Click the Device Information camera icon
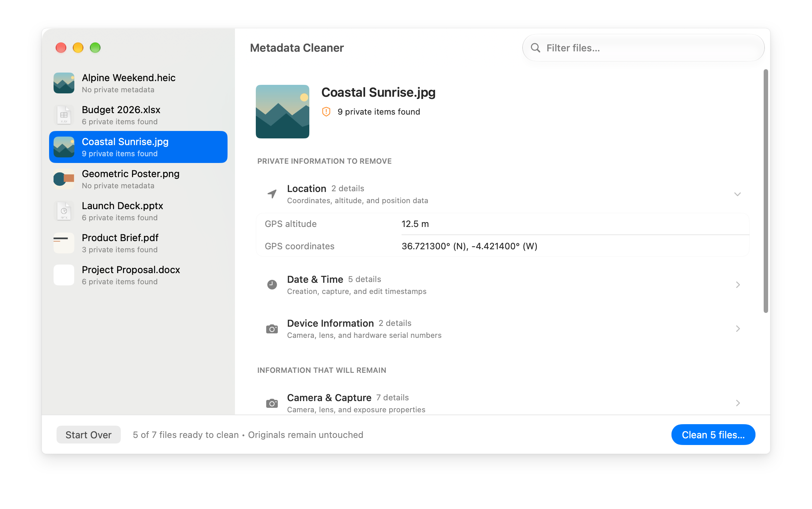This screenshot has width=812, height=509. pos(272,329)
